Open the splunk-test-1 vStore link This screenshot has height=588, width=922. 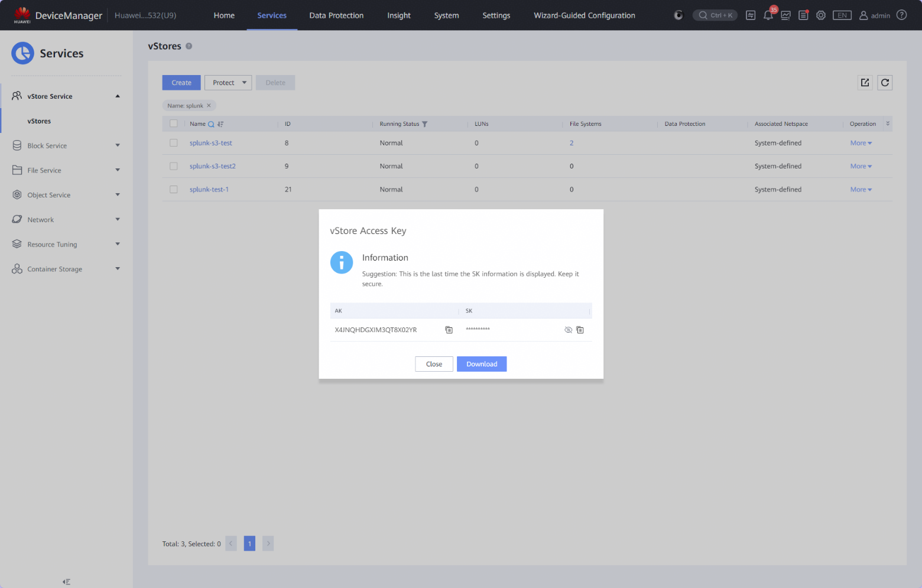pos(209,190)
